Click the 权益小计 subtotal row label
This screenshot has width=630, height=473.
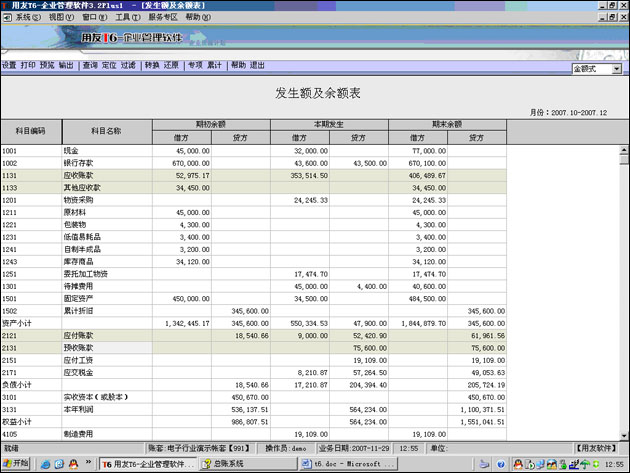(17, 422)
